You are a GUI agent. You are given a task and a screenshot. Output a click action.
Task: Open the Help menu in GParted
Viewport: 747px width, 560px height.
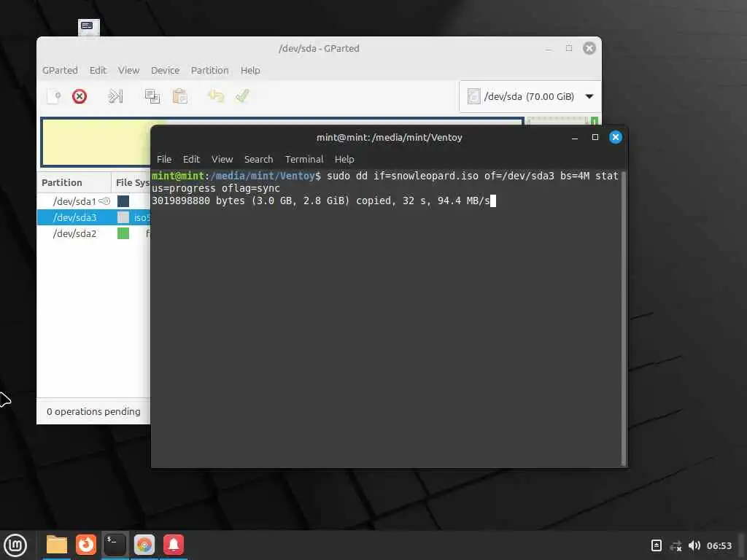coord(250,70)
